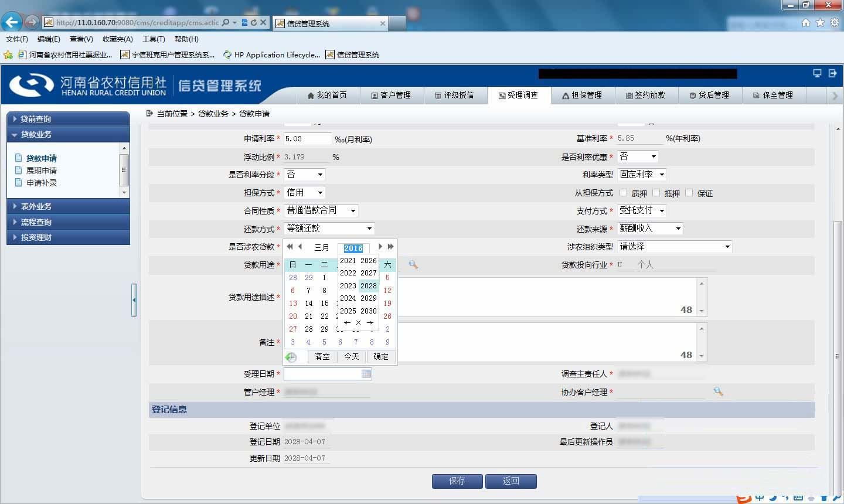
Task: Open 还款方式 dropdown
Action: click(x=329, y=229)
